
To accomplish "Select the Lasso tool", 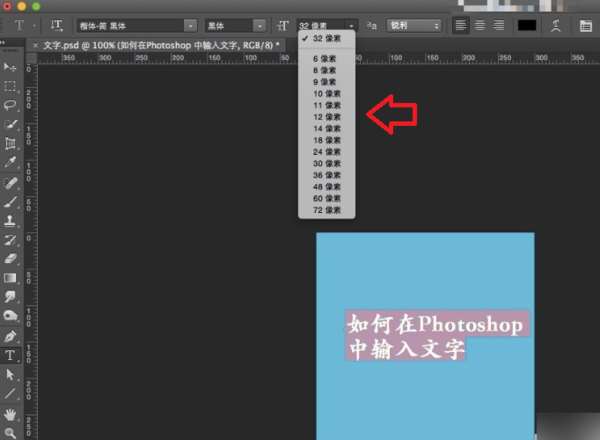I will pyautogui.click(x=10, y=105).
